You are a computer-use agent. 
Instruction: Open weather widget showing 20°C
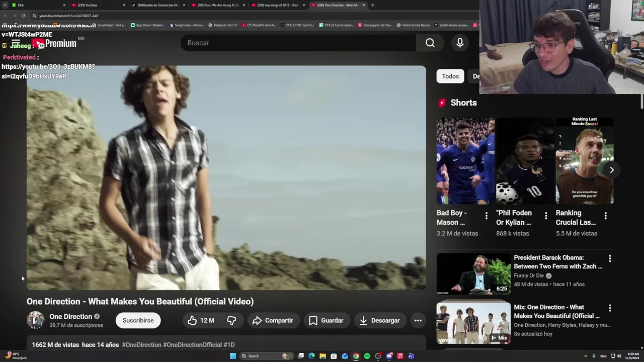click(16, 356)
